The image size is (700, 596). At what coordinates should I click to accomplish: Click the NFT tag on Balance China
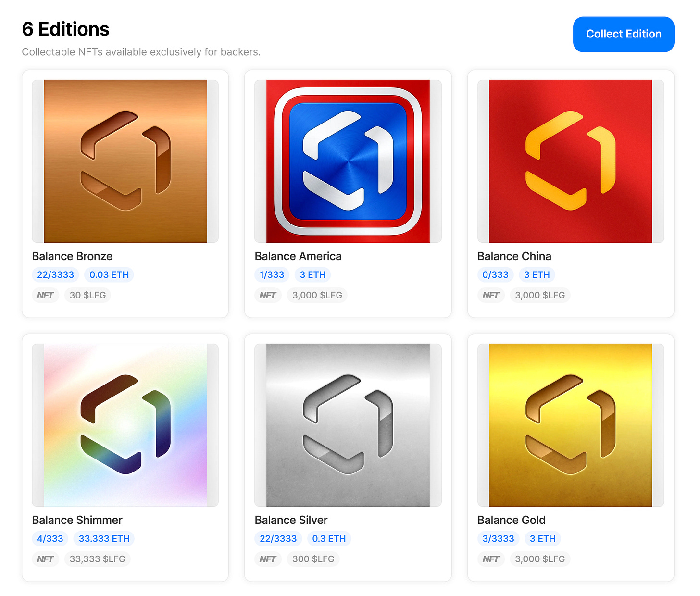coord(491,295)
